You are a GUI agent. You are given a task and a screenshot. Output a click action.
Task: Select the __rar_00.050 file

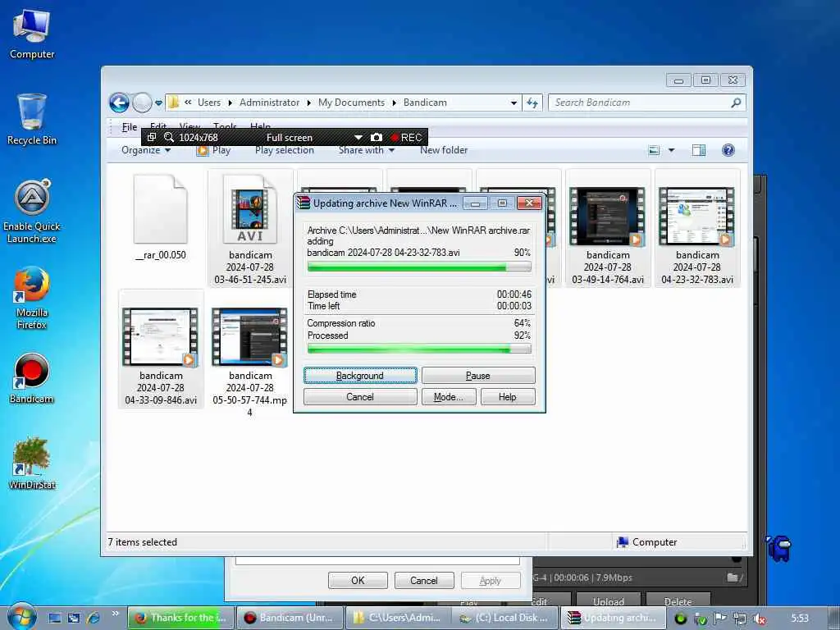[161, 217]
